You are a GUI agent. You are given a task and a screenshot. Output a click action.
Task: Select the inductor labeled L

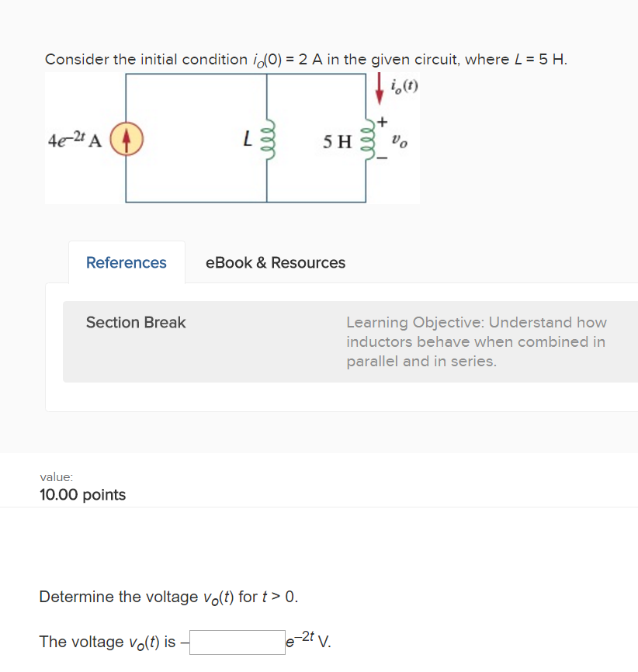coord(267,140)
